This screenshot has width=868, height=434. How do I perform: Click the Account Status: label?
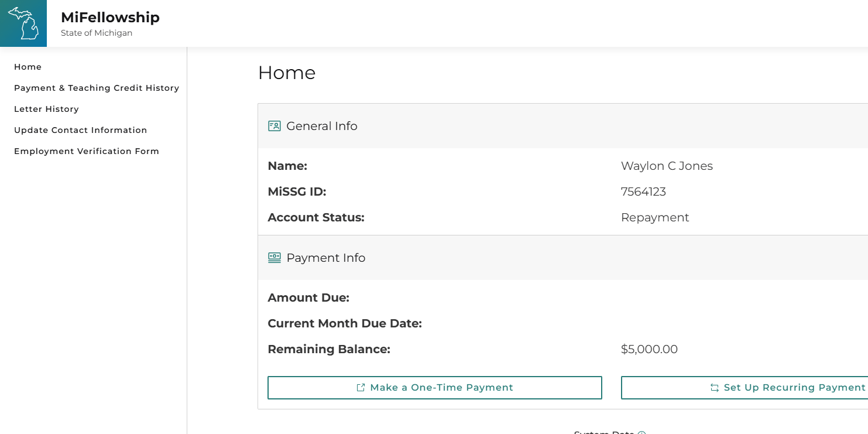(x=316, y=218)
